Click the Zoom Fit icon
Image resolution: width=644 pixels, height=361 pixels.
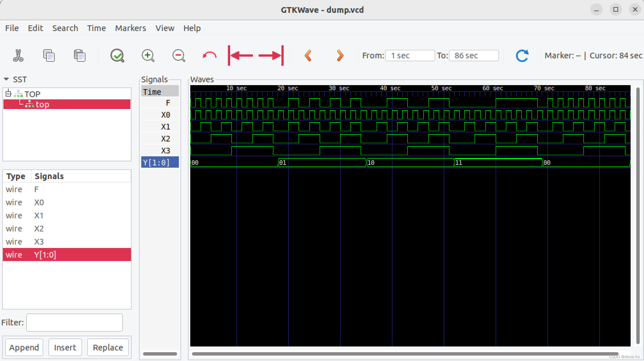click(117, 56)
